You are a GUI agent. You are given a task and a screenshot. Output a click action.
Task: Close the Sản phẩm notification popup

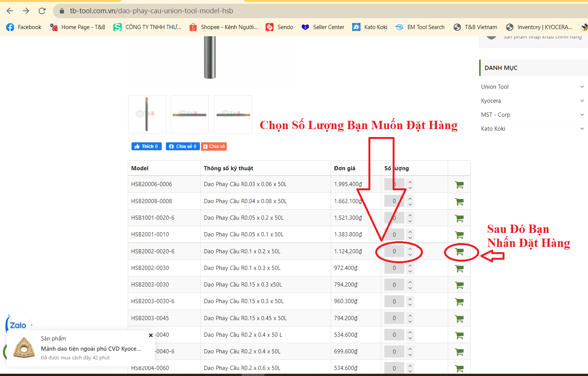[x=151, y=335]
